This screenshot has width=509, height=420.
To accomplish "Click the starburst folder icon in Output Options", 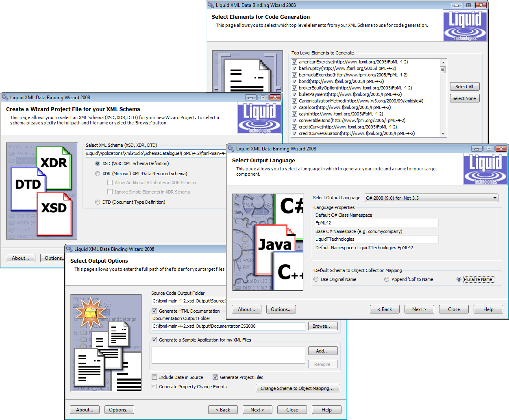I will point(90,312).
